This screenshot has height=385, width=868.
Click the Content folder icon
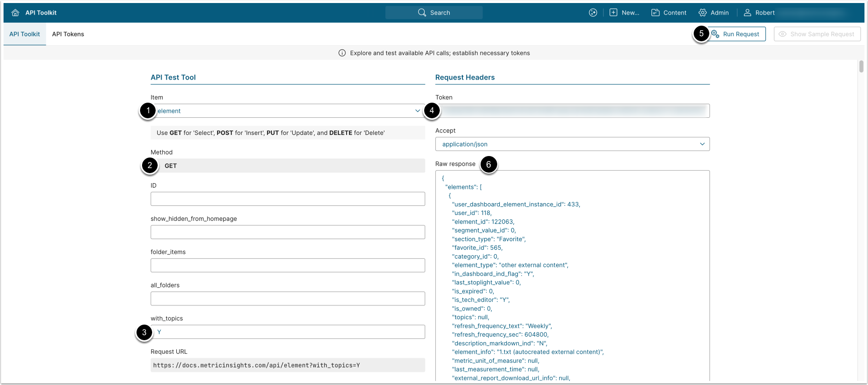point(655,13)
